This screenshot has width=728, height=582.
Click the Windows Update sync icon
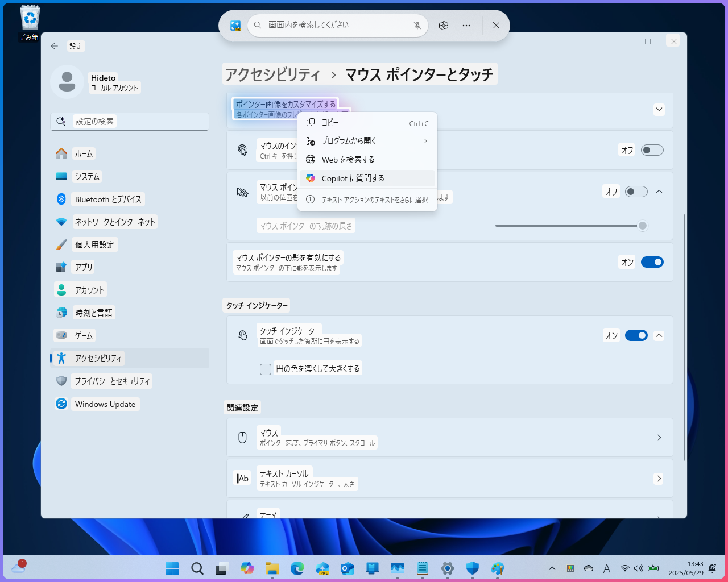[61, 404]
